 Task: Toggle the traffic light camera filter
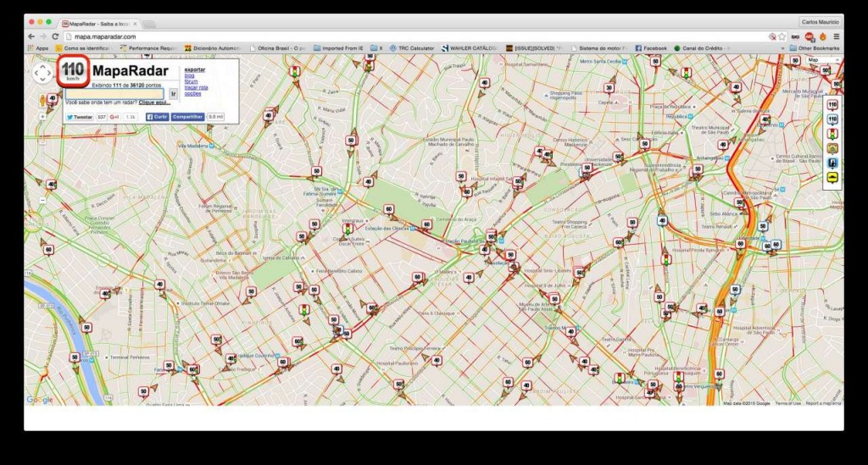click(x=832, y=134)
